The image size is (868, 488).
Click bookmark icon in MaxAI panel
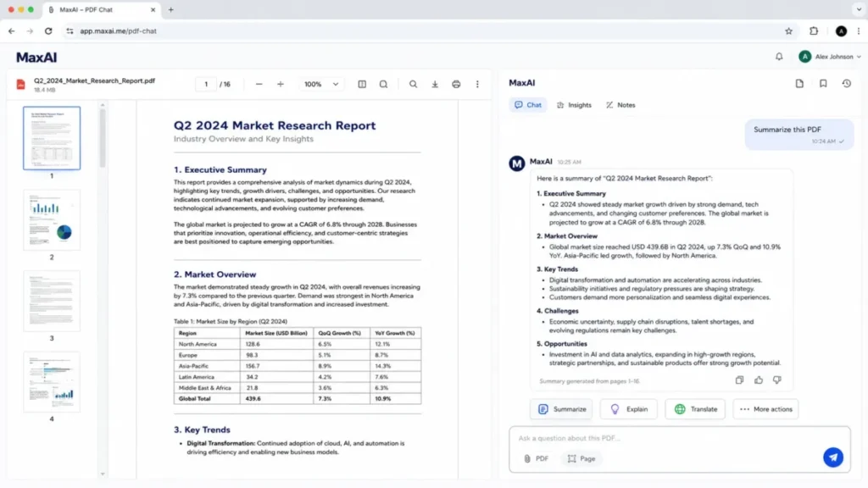823,84
